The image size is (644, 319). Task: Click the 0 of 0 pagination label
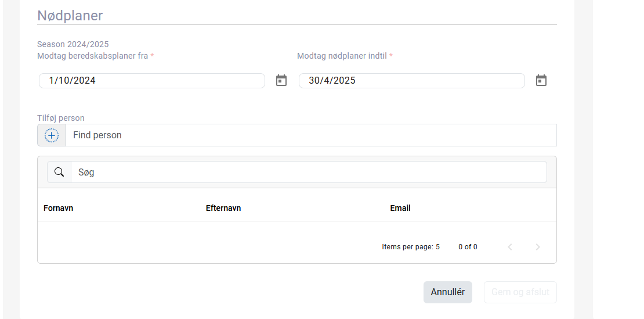click(468, 247)
